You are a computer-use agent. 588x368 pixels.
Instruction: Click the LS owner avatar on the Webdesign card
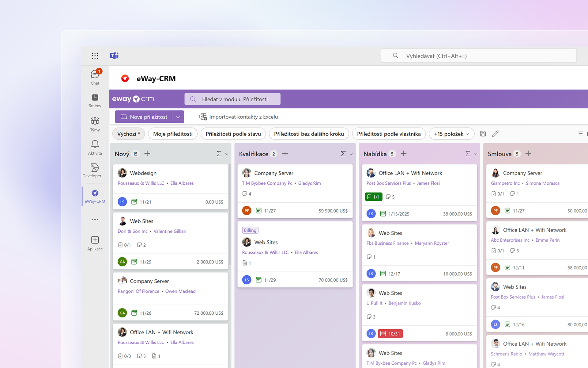122,201
